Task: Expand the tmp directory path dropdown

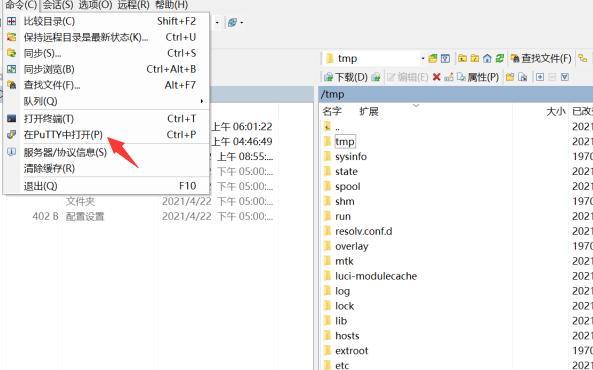Action: point(423,58)
